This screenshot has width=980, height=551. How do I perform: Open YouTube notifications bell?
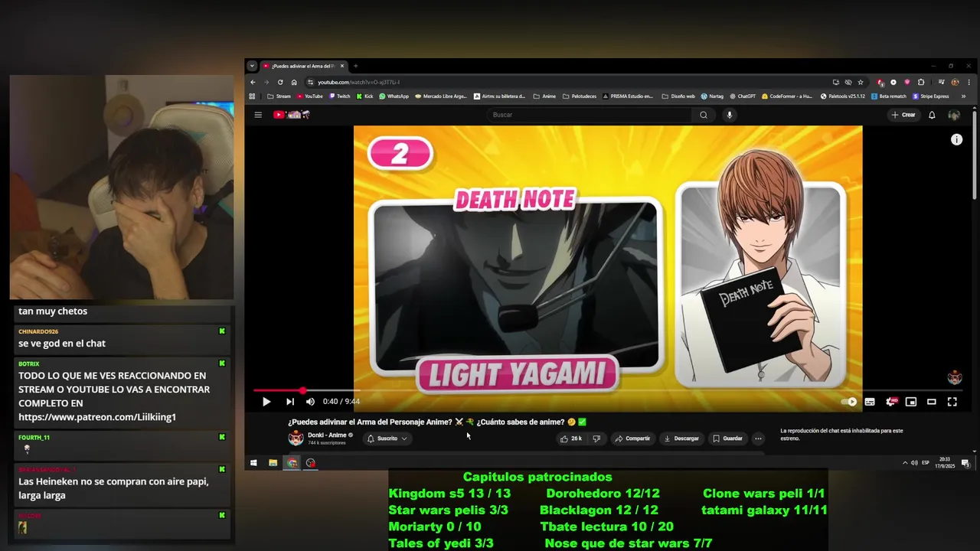click(932, 115)
